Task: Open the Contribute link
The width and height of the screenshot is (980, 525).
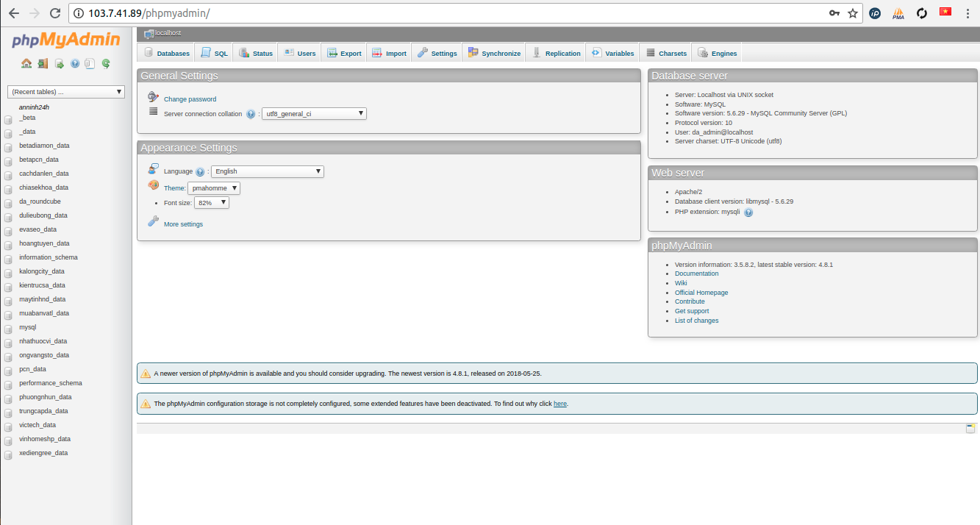Action: [x=690, y=301]
